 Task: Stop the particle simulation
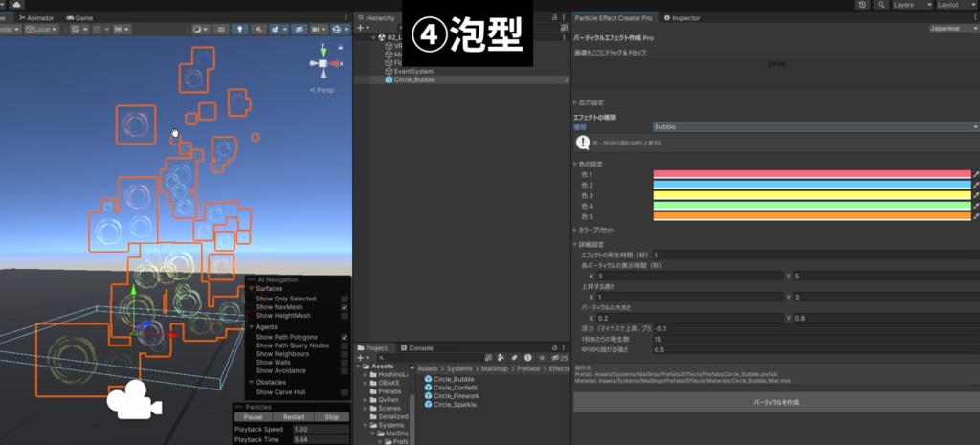(332, 417)
